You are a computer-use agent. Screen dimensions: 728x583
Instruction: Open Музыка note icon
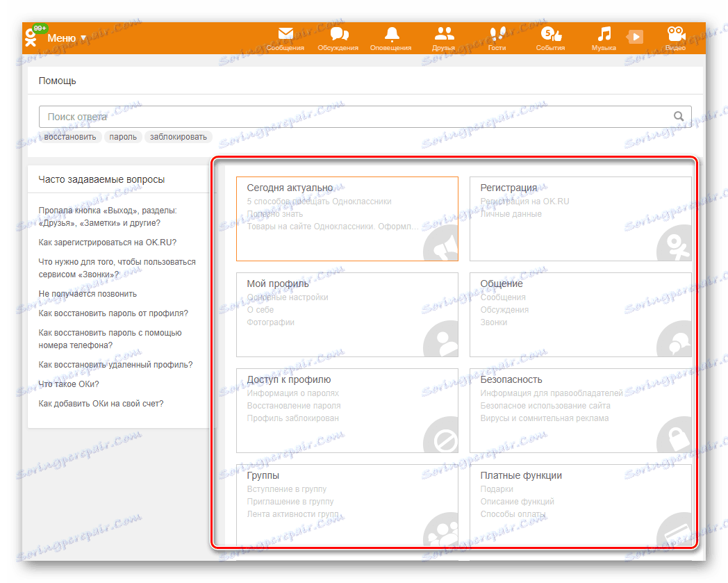[604, 34]
